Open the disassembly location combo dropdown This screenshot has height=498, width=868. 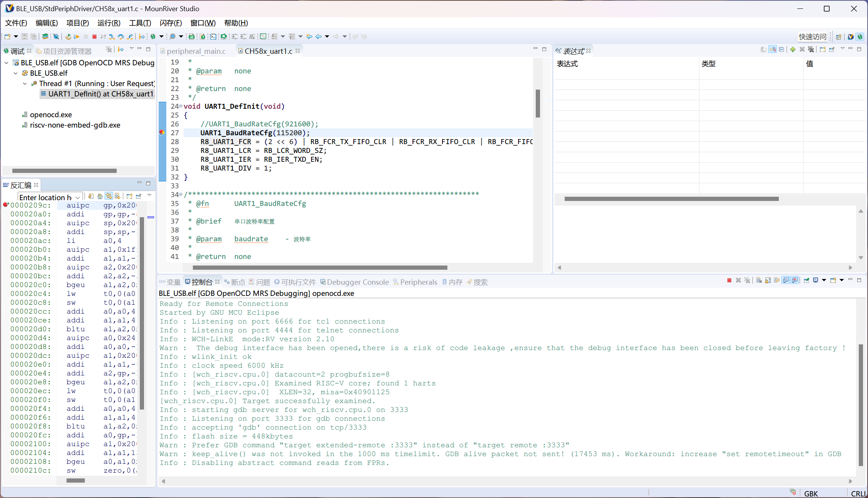coord(78,198)
